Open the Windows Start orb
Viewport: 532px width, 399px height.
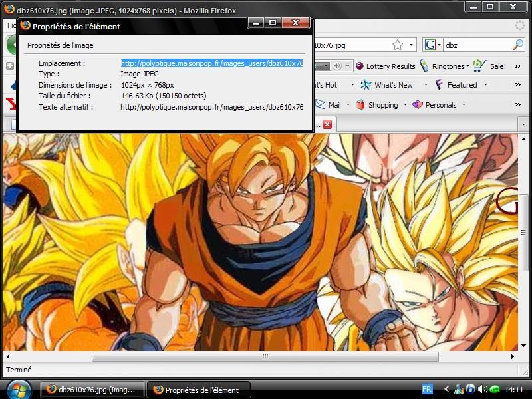tap(19, 389)
